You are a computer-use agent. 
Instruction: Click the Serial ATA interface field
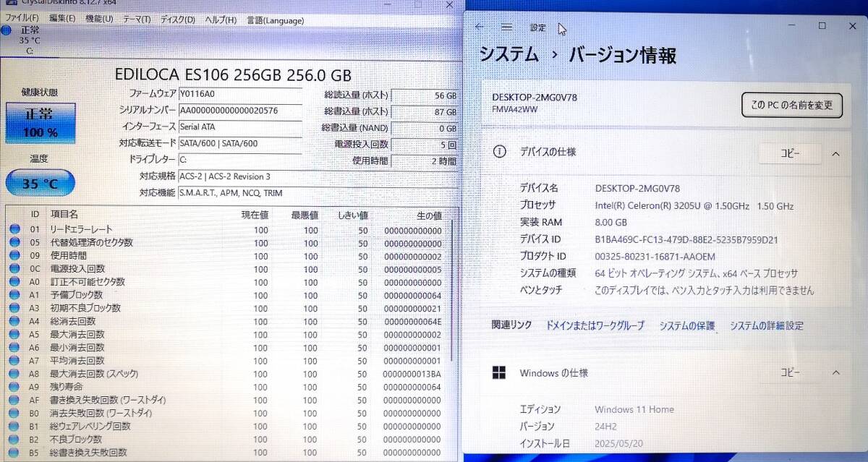point(239,127)
